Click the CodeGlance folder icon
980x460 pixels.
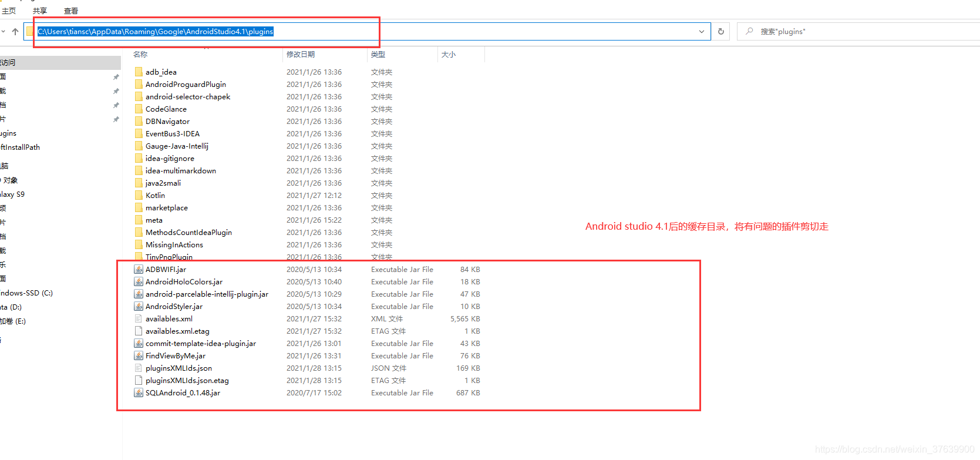click(x=139, y=109)
